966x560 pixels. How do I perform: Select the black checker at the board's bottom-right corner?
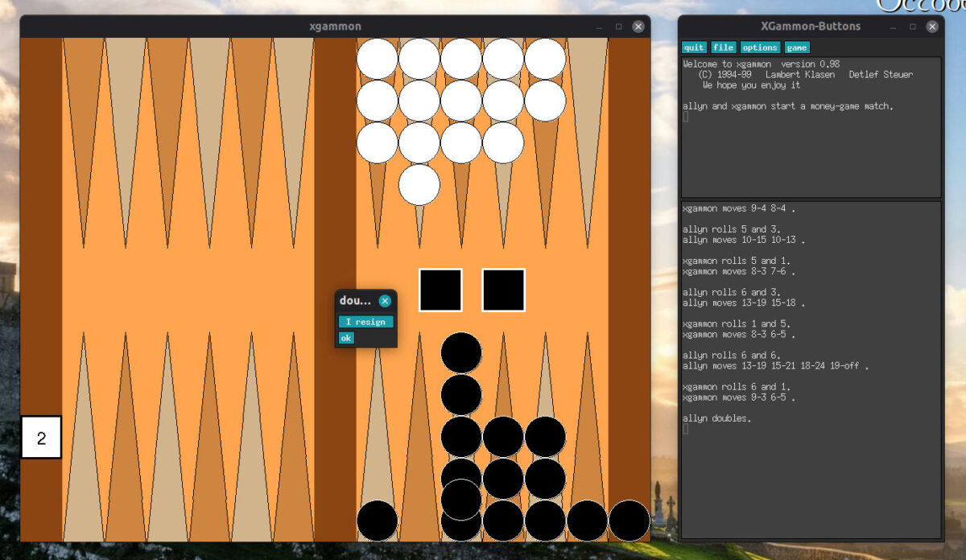[x=629, y=521]
